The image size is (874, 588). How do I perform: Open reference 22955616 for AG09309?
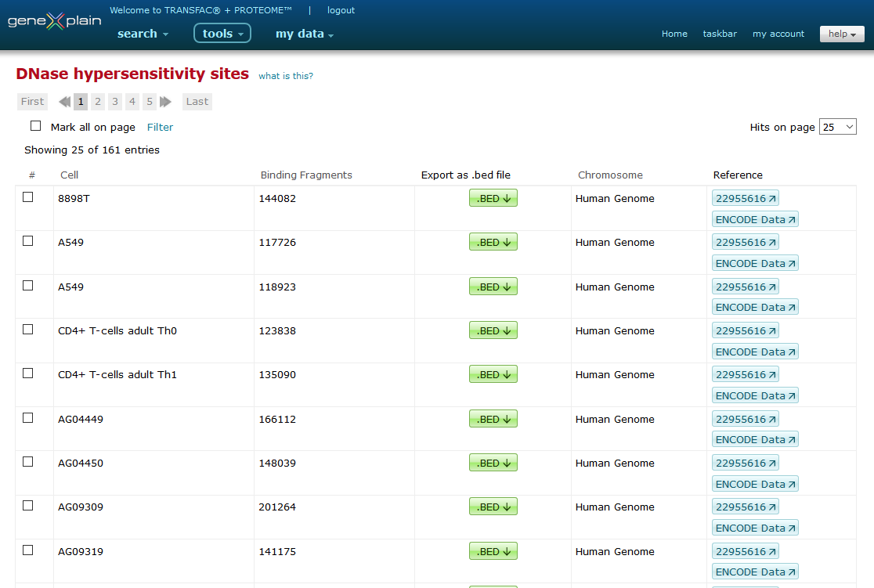point(746,507)
